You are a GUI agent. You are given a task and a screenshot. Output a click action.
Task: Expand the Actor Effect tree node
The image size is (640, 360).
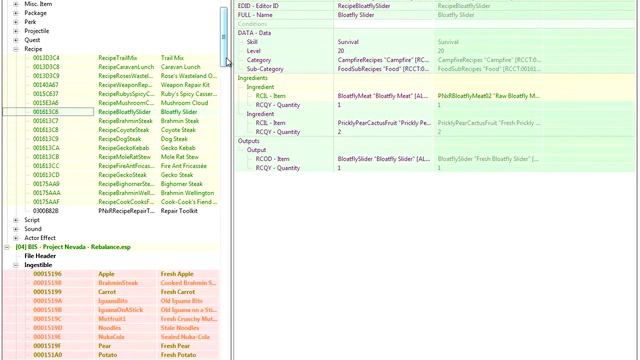click(x=16, y=238)
